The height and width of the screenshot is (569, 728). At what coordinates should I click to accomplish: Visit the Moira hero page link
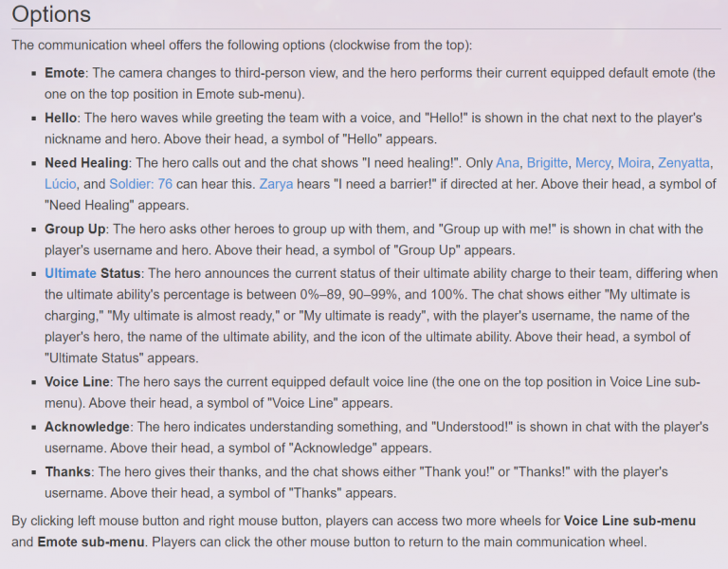point(634,163)
